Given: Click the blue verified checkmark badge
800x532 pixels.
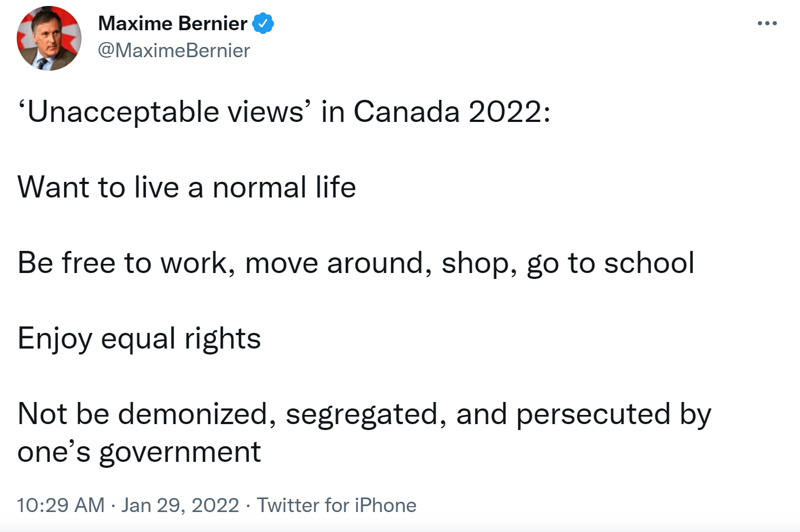Looking at the screenshot, I should click(x=263, y=24).
